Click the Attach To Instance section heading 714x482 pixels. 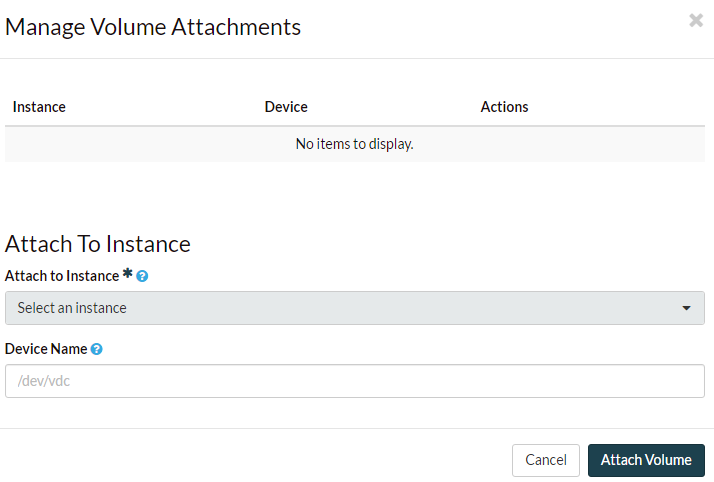(x=98, y=244)
